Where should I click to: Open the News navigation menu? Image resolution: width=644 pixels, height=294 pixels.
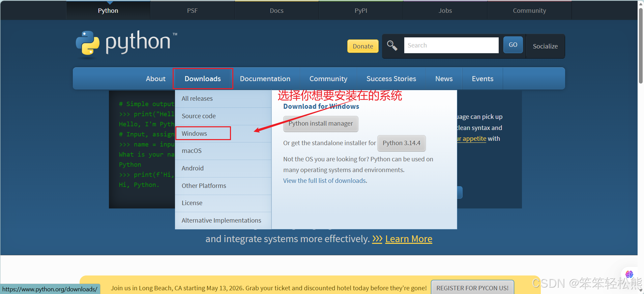tap(444, 78)
